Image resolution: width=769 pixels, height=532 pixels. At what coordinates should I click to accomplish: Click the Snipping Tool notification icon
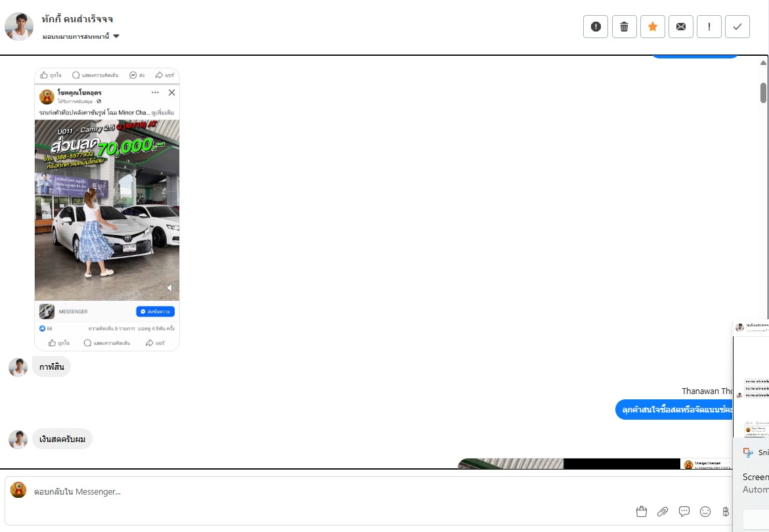(748, 453)
